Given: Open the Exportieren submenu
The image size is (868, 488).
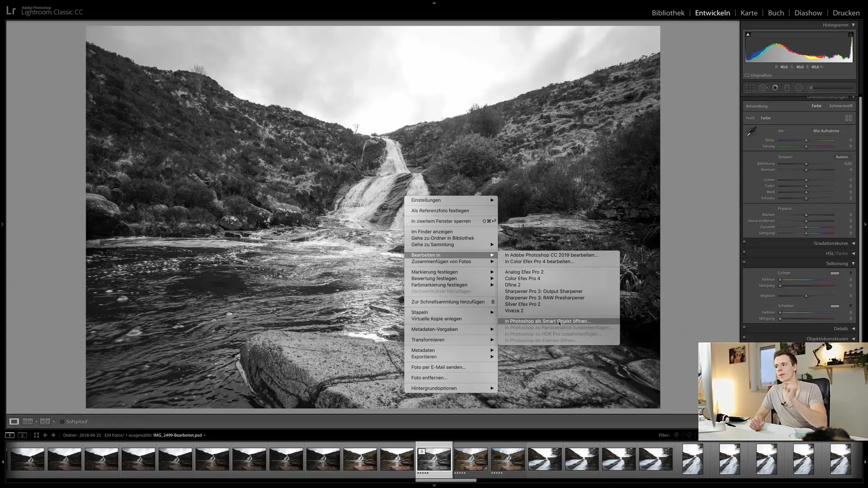Looking at the screenshot, I should (451, 357).
